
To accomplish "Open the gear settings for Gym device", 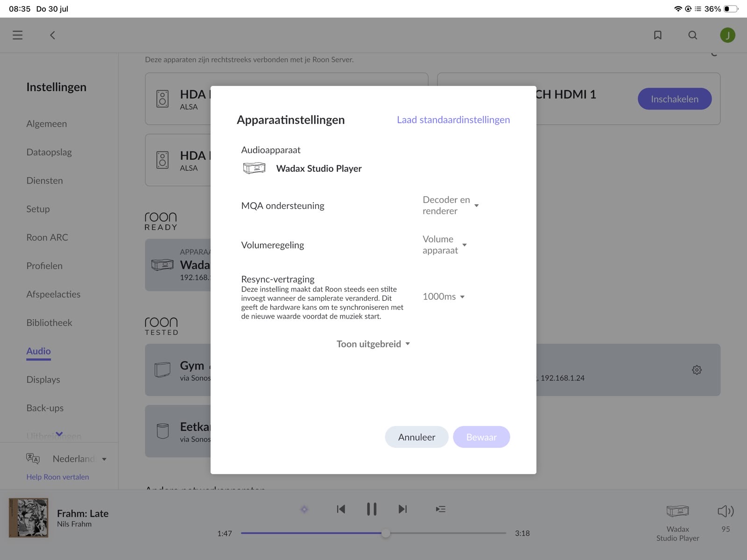I will click(x=697, y=370).
